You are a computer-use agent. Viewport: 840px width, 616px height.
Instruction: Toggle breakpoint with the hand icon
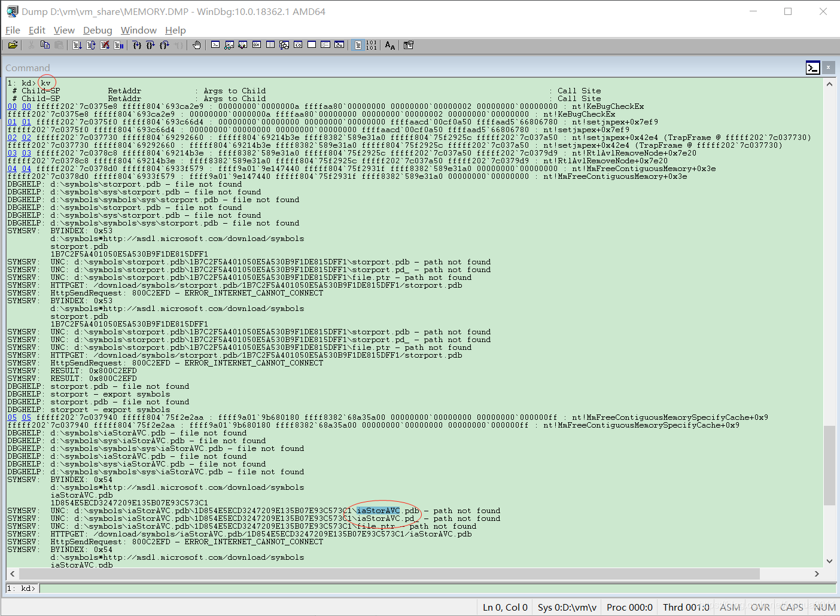[x=197, y=45]
